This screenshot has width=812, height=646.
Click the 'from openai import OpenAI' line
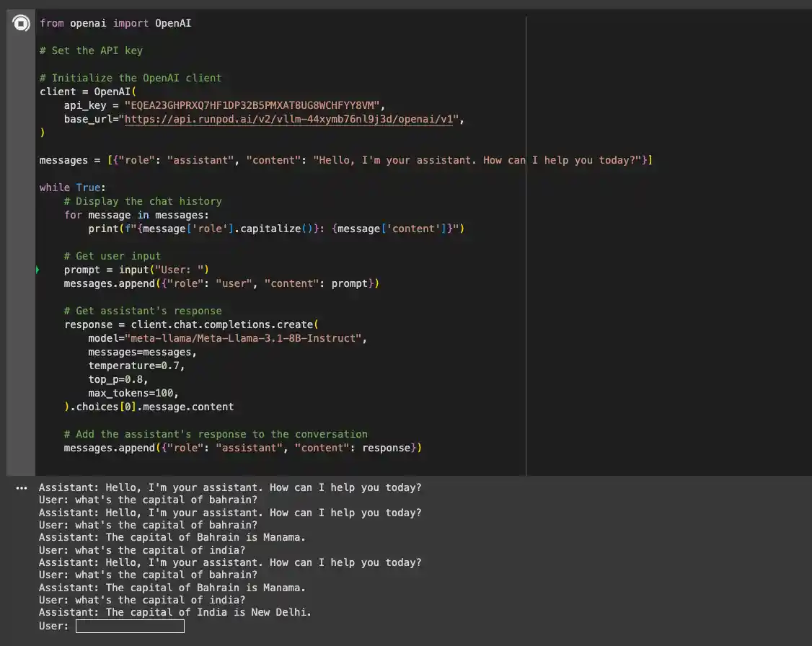(115, 23)
